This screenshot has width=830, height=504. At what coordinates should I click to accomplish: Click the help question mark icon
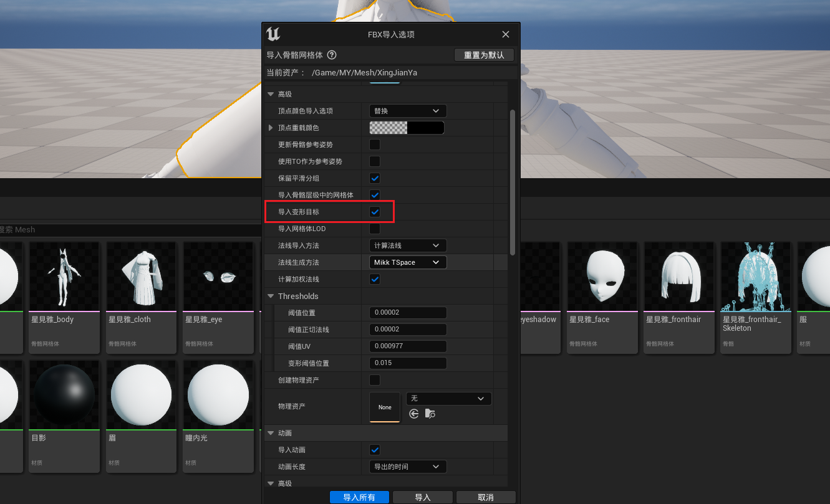coord(332,55)
